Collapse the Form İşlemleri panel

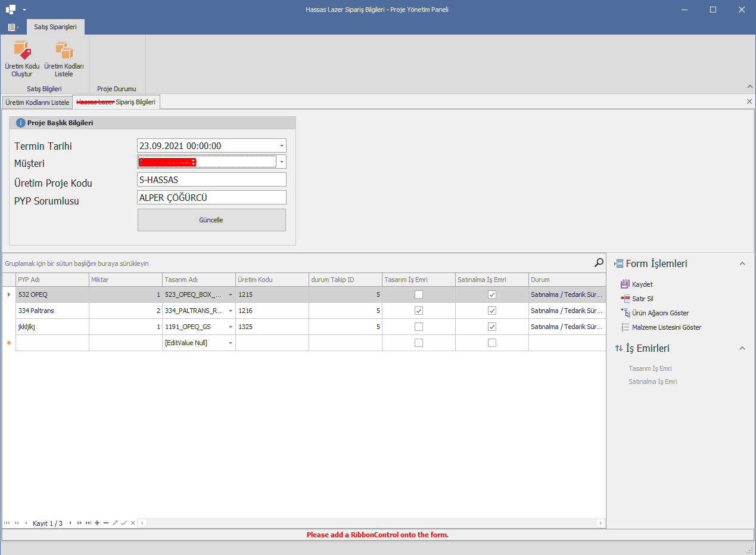(x=742, y=263)
